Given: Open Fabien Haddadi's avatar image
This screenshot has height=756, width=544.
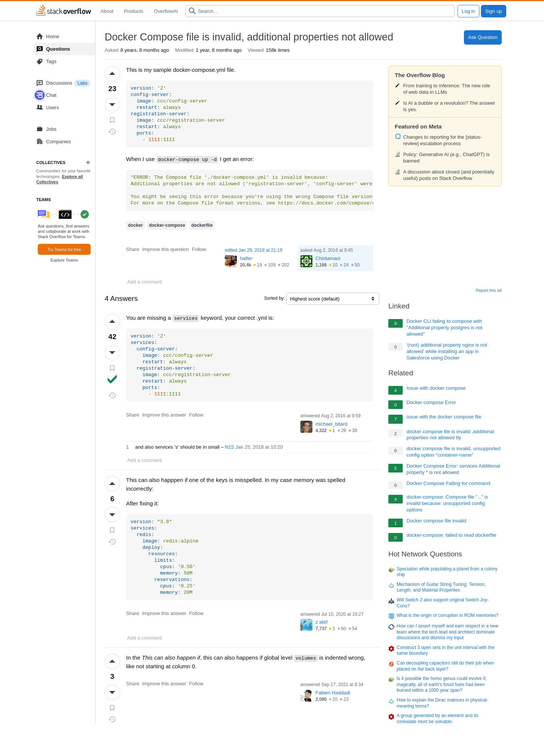Looking at the screenshot, I should pos(306,696).
